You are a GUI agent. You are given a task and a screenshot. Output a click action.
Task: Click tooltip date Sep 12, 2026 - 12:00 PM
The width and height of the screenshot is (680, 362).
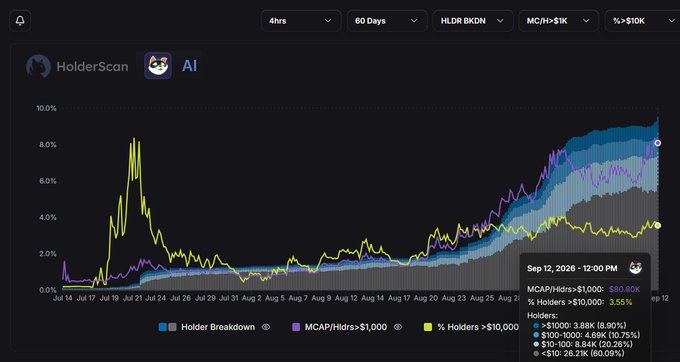(572, 269)
